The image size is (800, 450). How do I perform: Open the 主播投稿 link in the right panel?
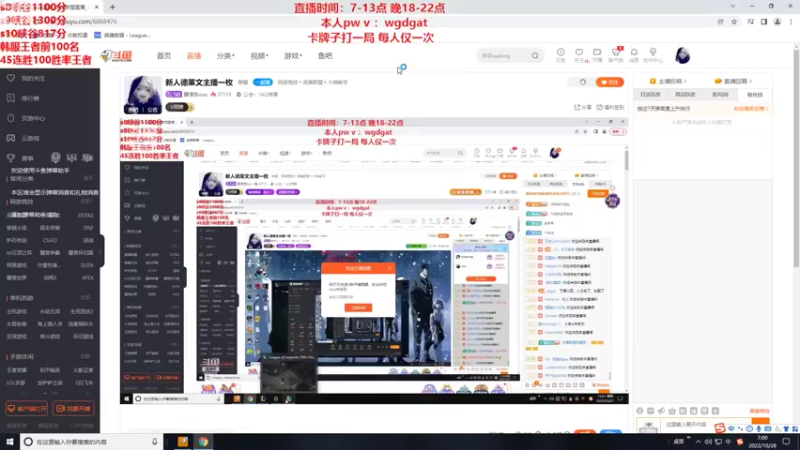[x=667, y=81]
